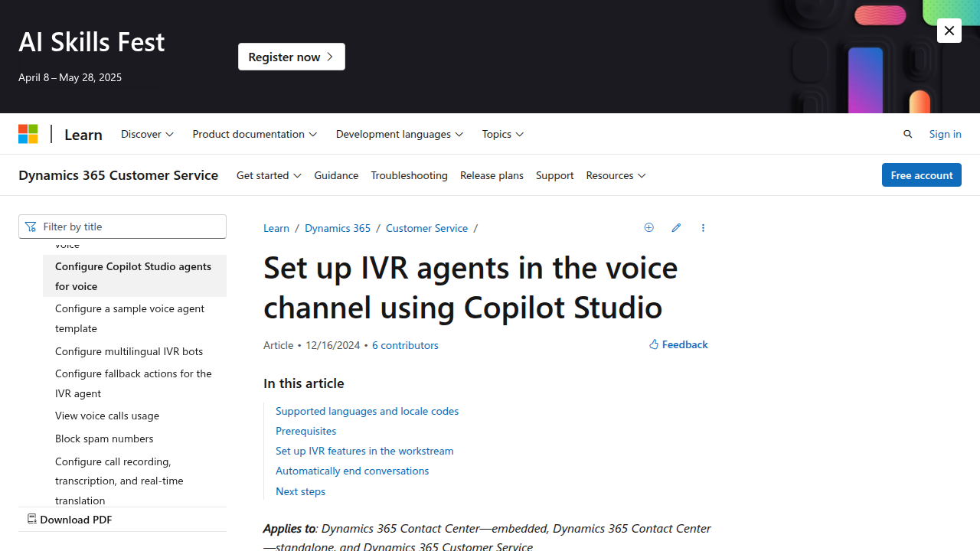Open Development languages dropdown
980x551 pixels.
[400, 134]
